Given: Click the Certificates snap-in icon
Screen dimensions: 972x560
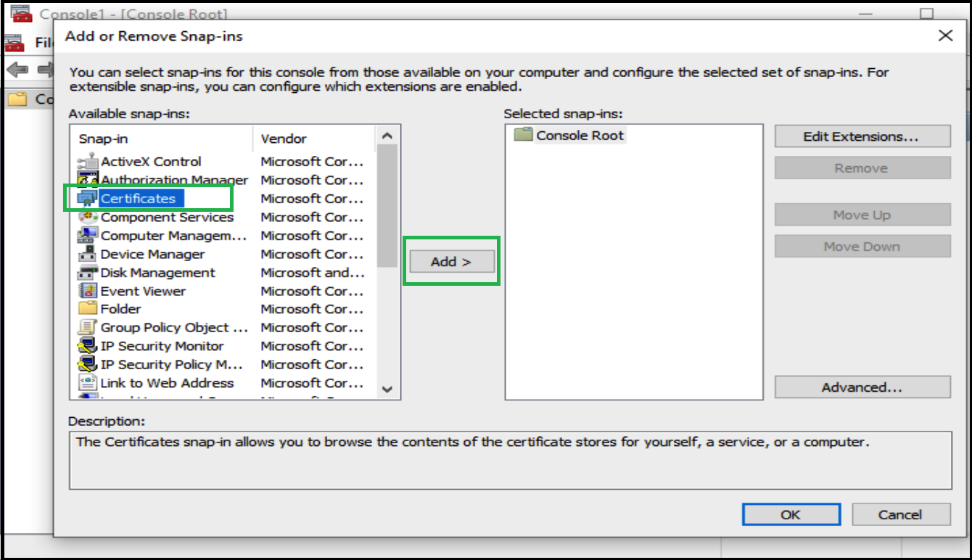Looking at the screenshot, I should [88, 199].
